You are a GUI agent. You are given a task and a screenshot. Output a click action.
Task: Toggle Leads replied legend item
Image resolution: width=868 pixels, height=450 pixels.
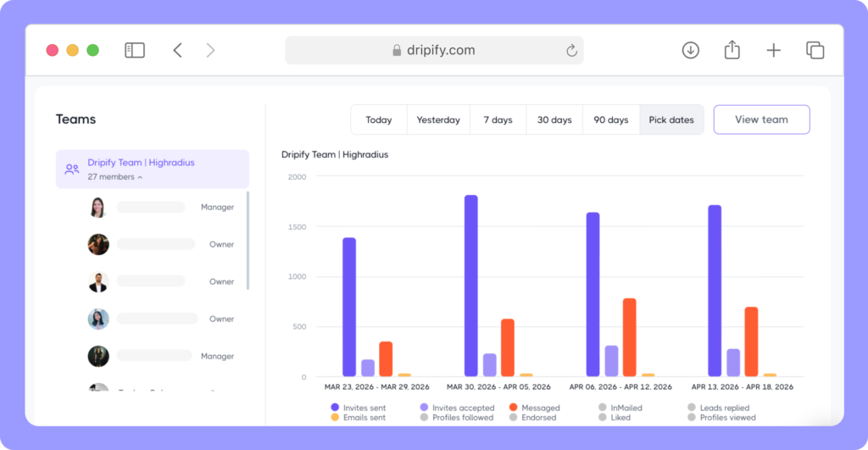(x=718, y=408)
